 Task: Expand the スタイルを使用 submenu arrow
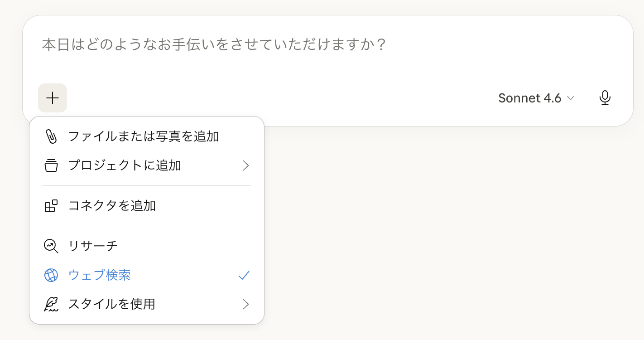(246, 304)
